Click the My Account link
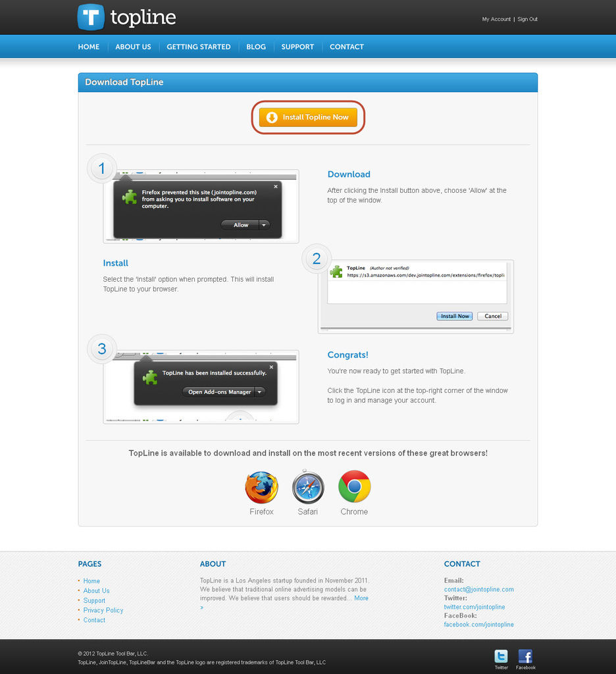Viewport: 616px width, 674px height. [496, 19]
